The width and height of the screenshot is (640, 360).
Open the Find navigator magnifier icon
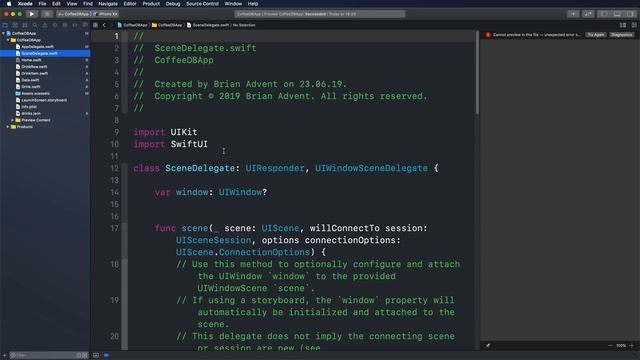pyautogui.click(x=35, y=25)
